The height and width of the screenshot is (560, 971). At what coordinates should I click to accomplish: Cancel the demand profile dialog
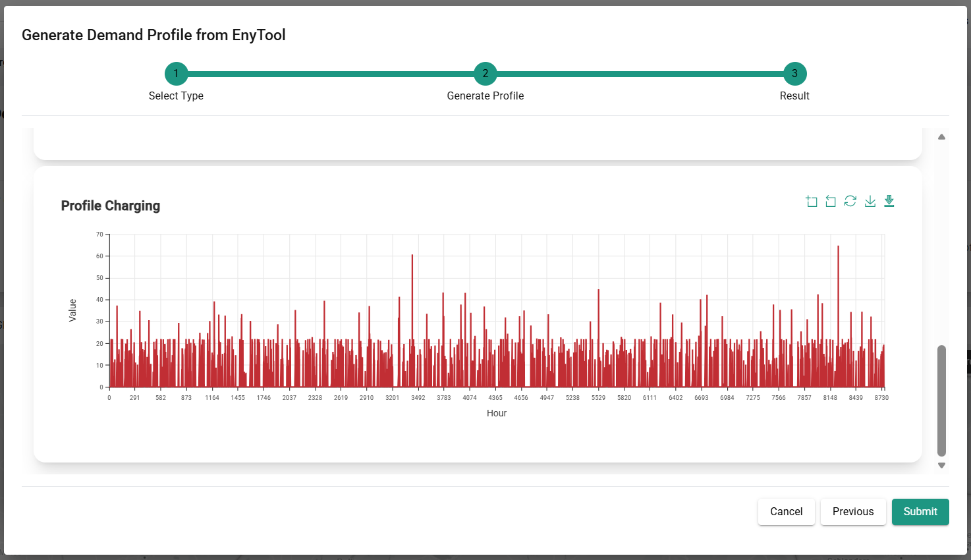pos(786,512)
